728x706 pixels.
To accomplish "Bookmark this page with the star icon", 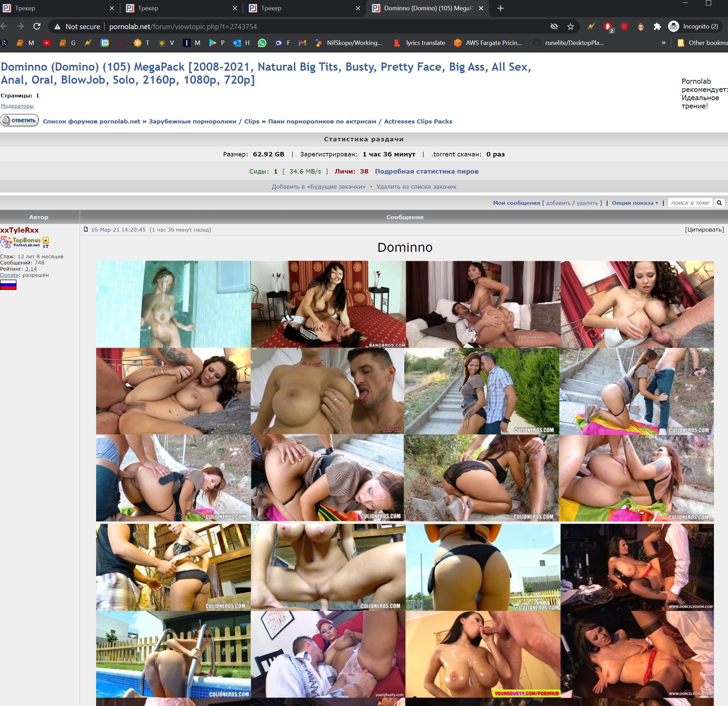I will click(570, 26).
